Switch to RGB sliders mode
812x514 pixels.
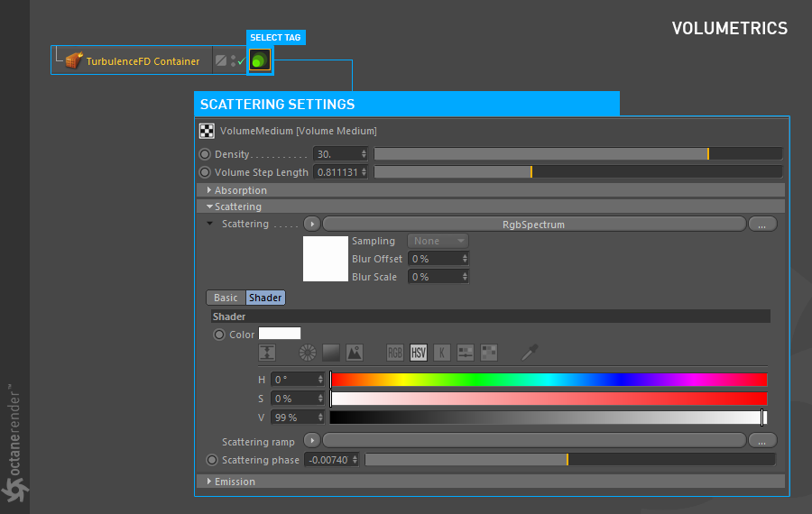point(395,353)
